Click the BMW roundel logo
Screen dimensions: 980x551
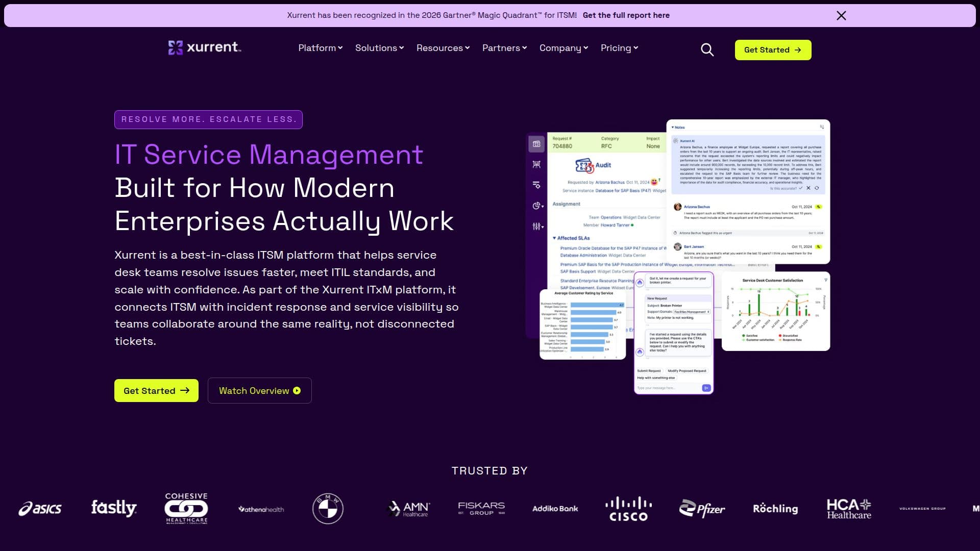[328, 509]
